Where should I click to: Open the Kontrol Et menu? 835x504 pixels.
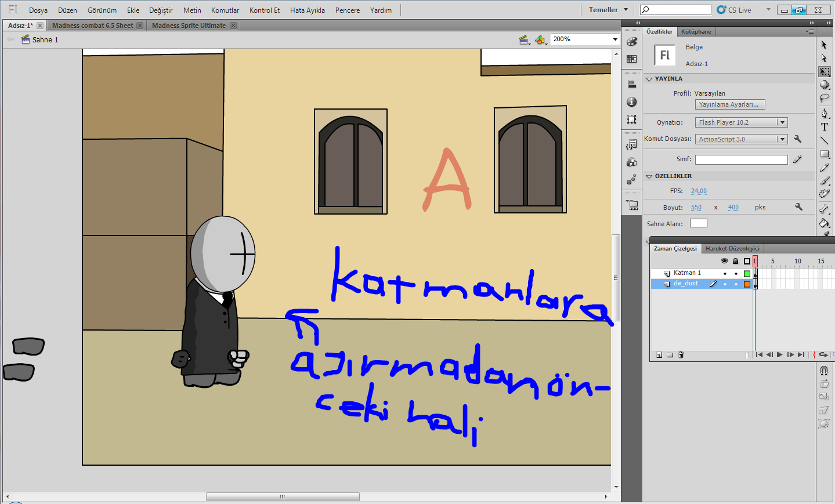click(265, 10)
